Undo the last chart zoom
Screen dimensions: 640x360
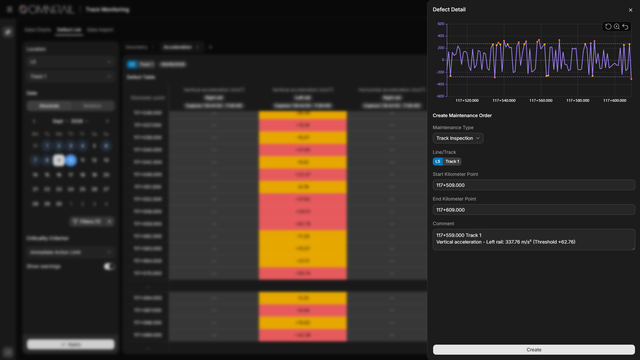tap(625, 27)
